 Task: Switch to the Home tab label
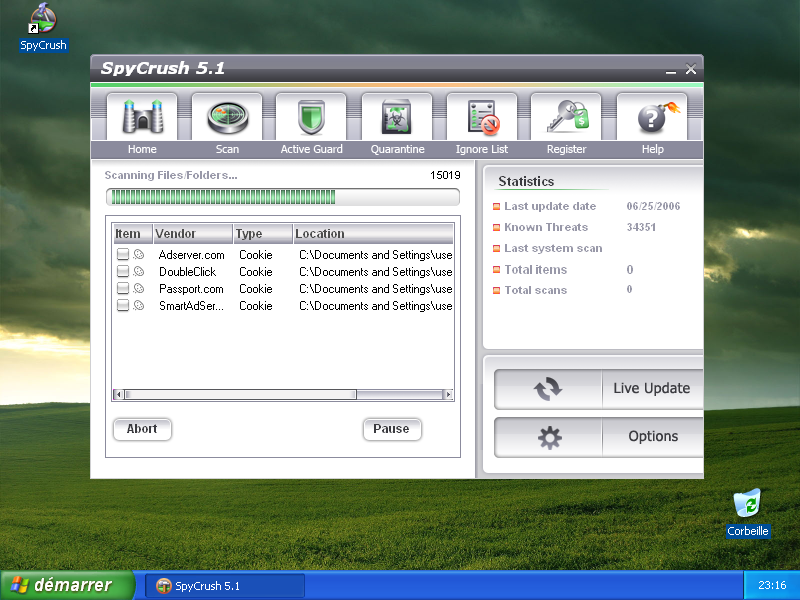142,149
